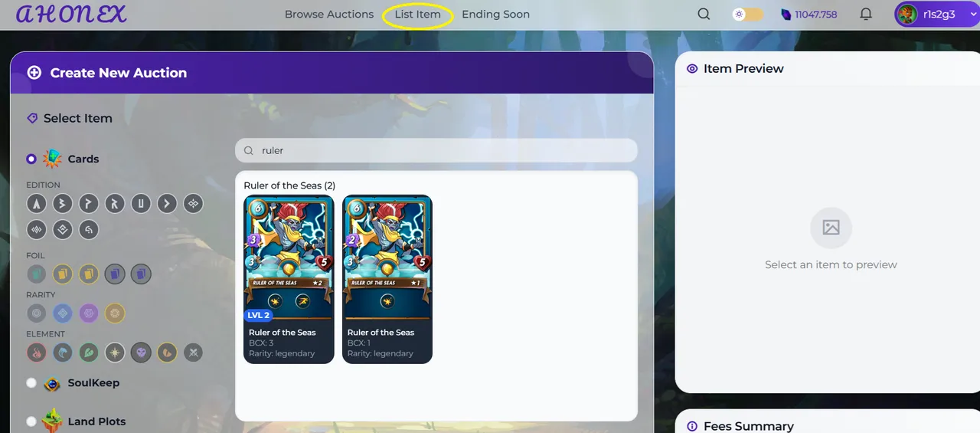
Task: Open the search magnifier in the header
Action: point(704,14)
